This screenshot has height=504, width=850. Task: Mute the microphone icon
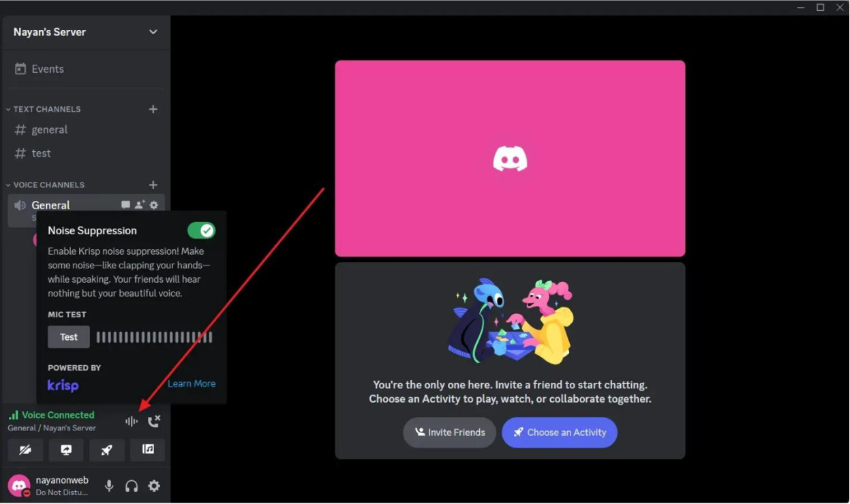tap(109, 486)
